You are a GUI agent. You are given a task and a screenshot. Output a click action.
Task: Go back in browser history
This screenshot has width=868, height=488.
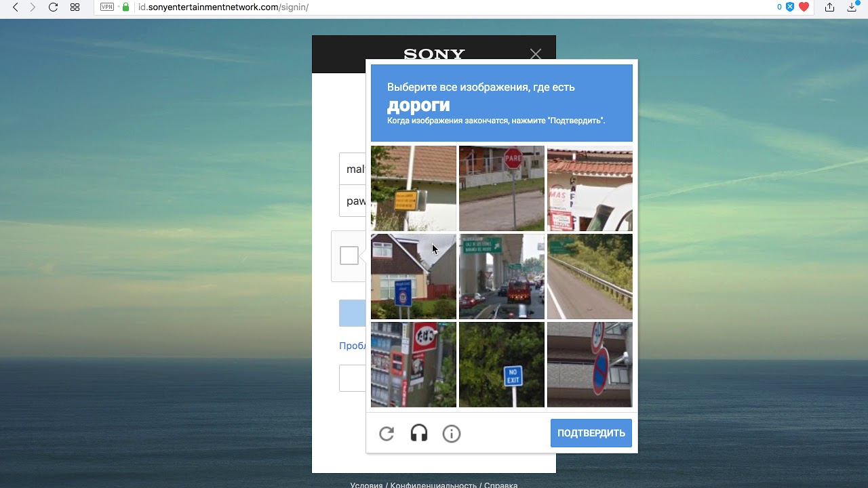(x=16, y=7)
